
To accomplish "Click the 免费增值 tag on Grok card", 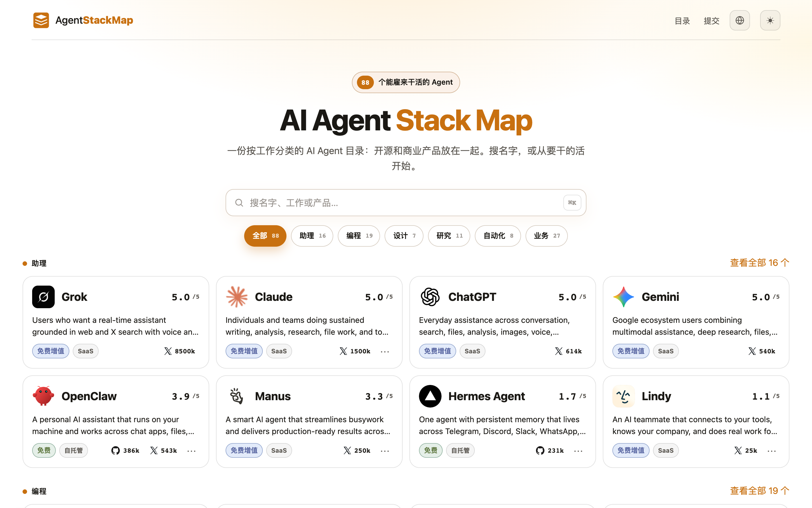I will pyautogui.click(x=51, y=351).
